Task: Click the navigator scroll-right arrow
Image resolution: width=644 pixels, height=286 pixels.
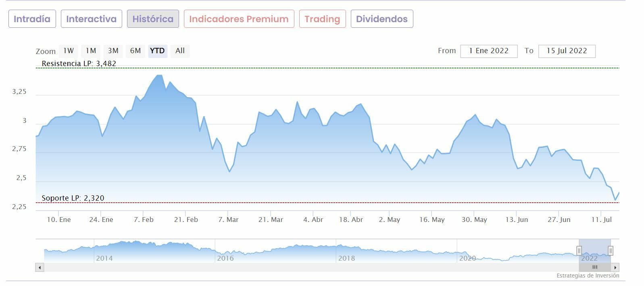Action: [x=615, y=267]
